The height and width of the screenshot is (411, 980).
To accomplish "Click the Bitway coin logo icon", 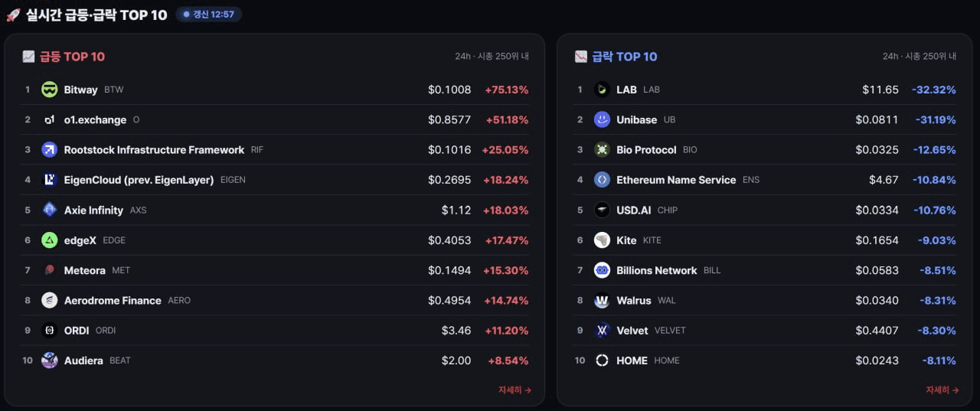I will tap(50, 90).
